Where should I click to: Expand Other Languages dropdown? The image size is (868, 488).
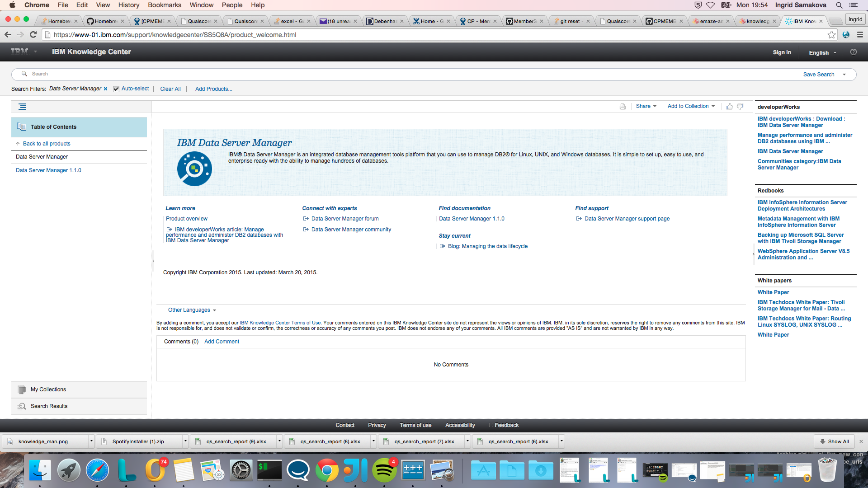[x=192, y=310]
